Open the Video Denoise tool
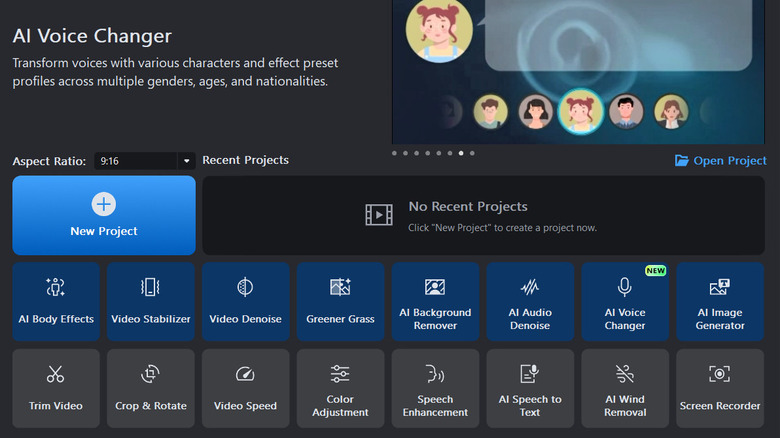The image size is (780, 438). 245,300
